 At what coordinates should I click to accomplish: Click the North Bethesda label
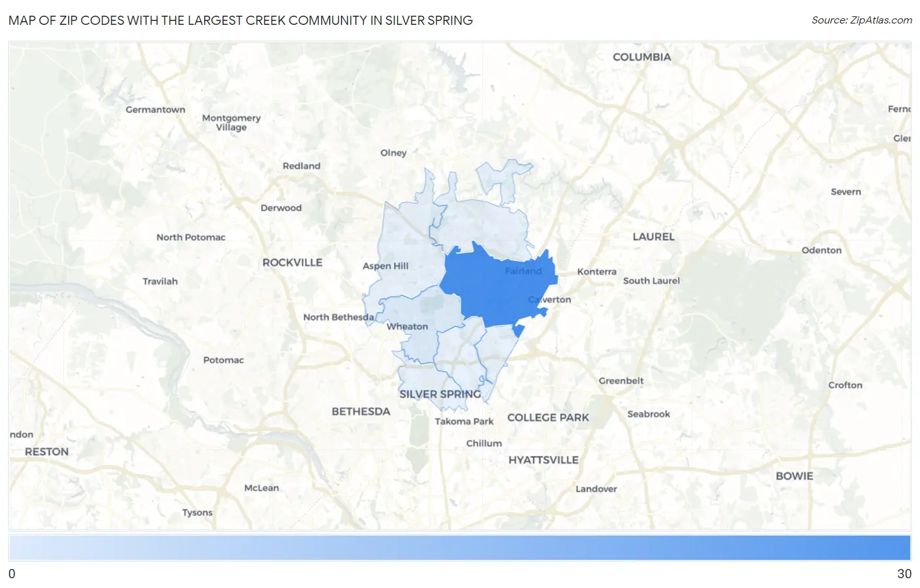[x=338, y=317]
